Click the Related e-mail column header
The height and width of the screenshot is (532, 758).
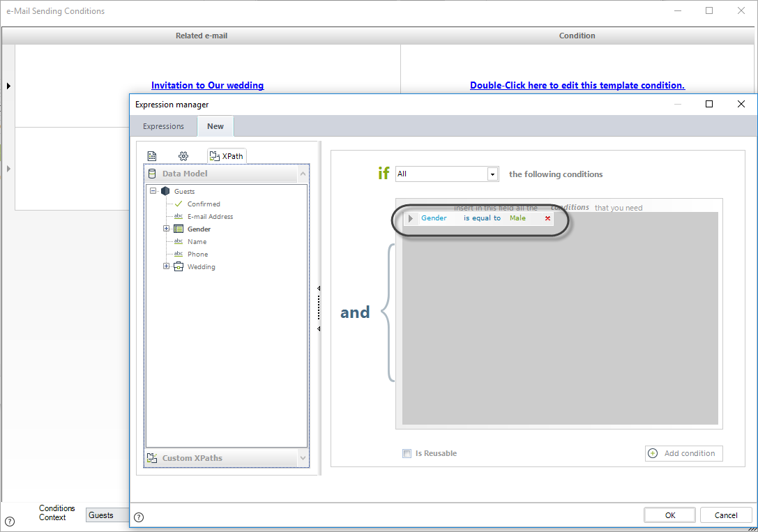[202, 36]
